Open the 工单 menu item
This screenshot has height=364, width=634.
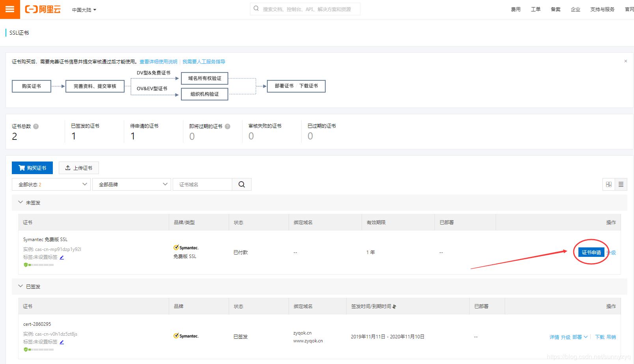click(x=535, y=9)
